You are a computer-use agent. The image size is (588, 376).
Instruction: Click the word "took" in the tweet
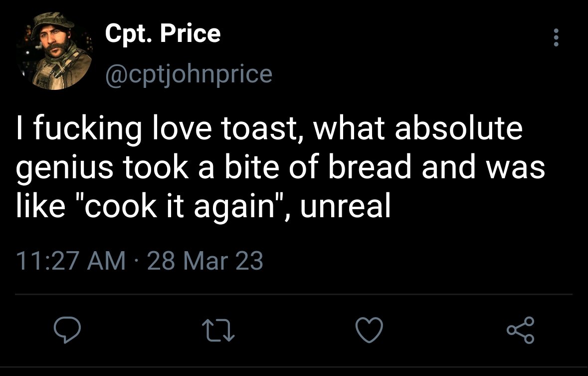tap(156, 167)
